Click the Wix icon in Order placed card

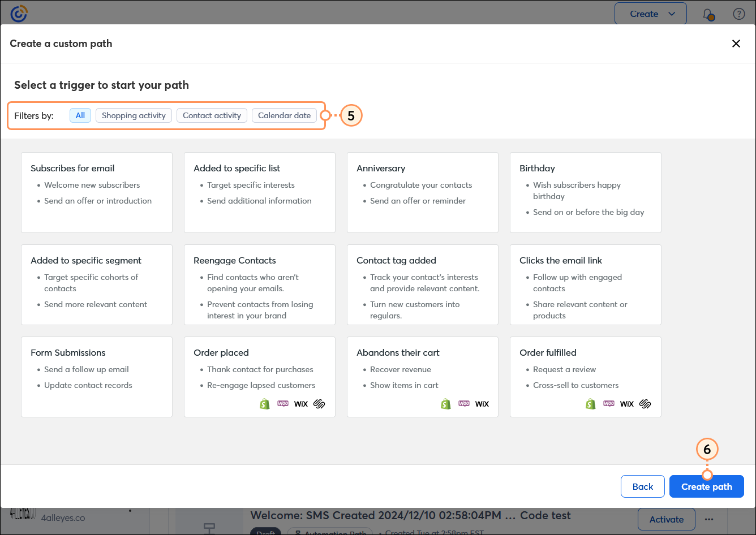click(301, 404)
